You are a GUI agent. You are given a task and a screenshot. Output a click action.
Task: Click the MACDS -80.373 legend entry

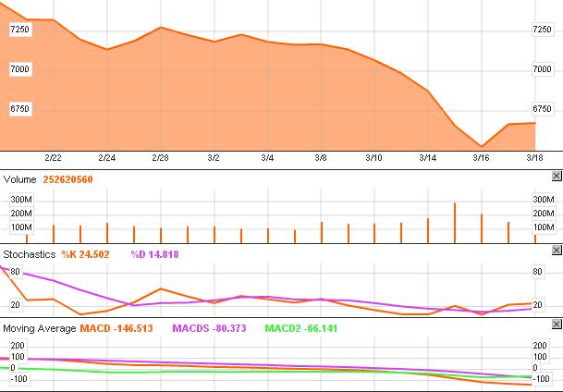click(x=210, y=328)
